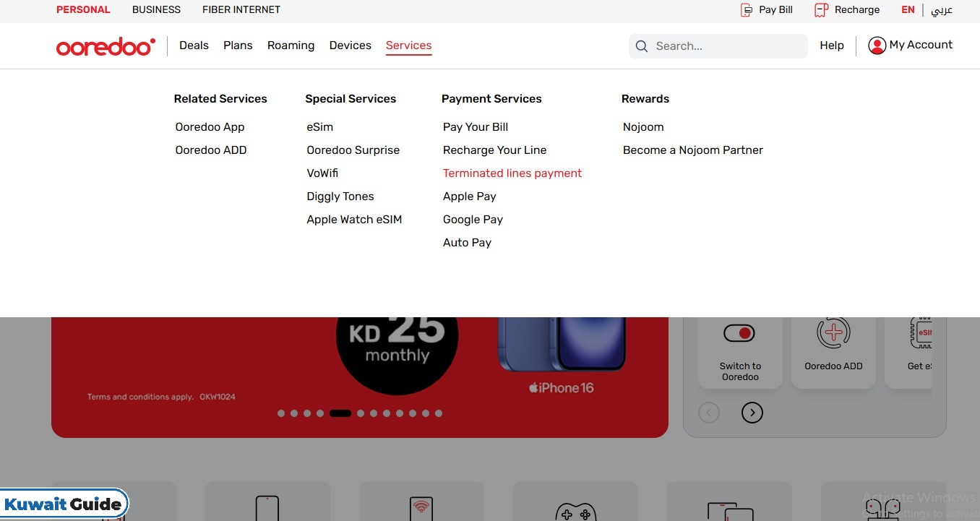Open Pay Bill link in top bar
980x521 pixels.
[x=775, y=10]
